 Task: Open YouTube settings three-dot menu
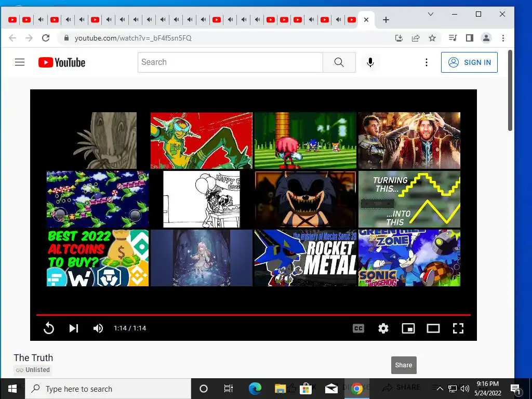[x=427, y=62]
